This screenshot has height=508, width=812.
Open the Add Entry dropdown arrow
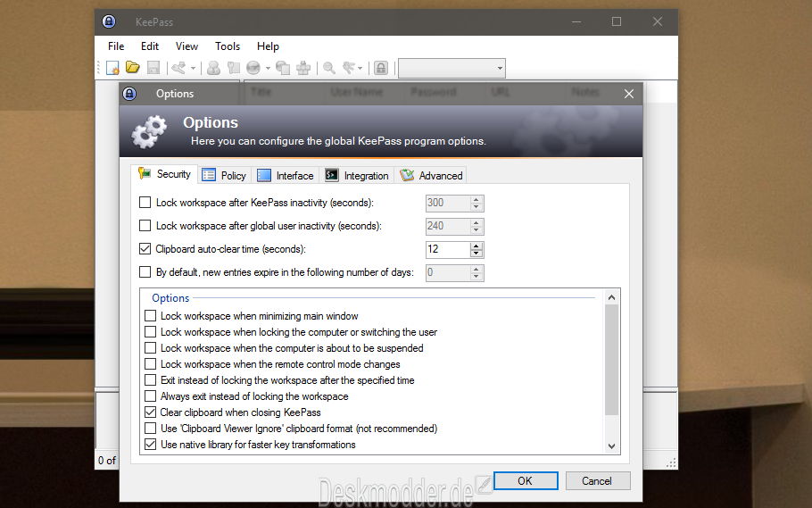[193, 69]
